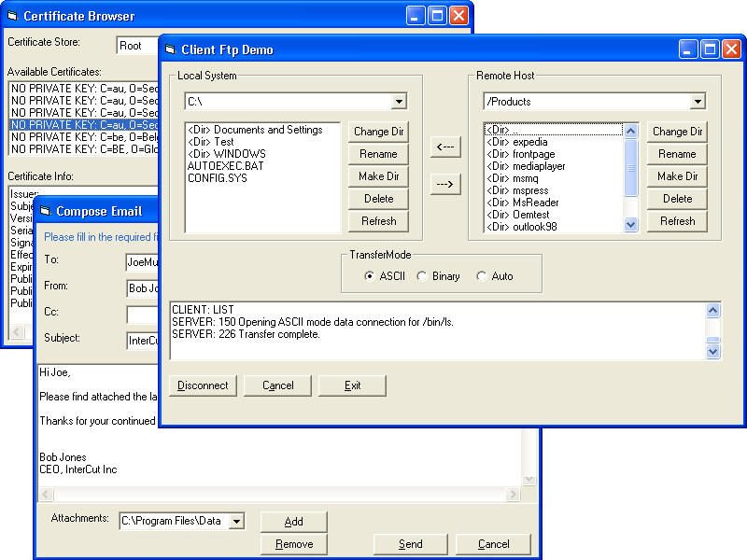Screen dimensions: 747x560
Task: Click the Certificate Browser title bar icon
Action: [x=13, y=15]
